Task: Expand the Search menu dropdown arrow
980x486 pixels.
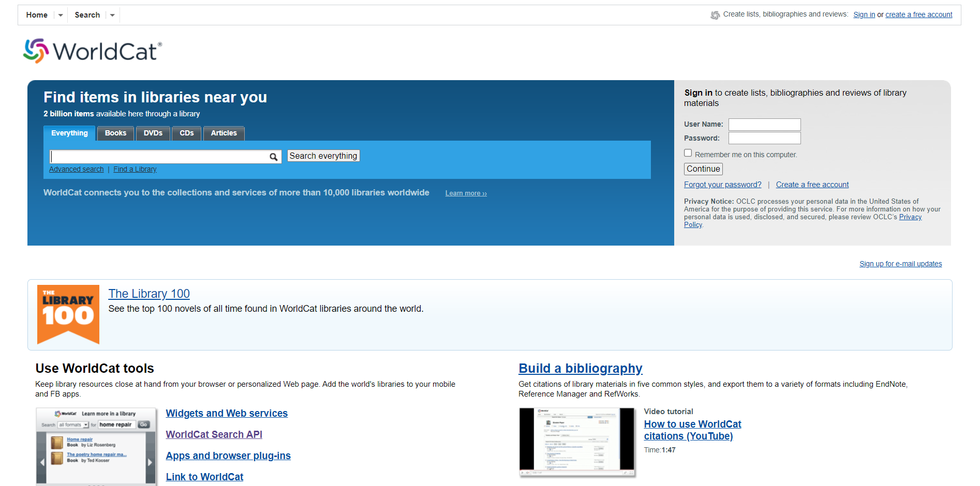Action: (x=112, y=15)
